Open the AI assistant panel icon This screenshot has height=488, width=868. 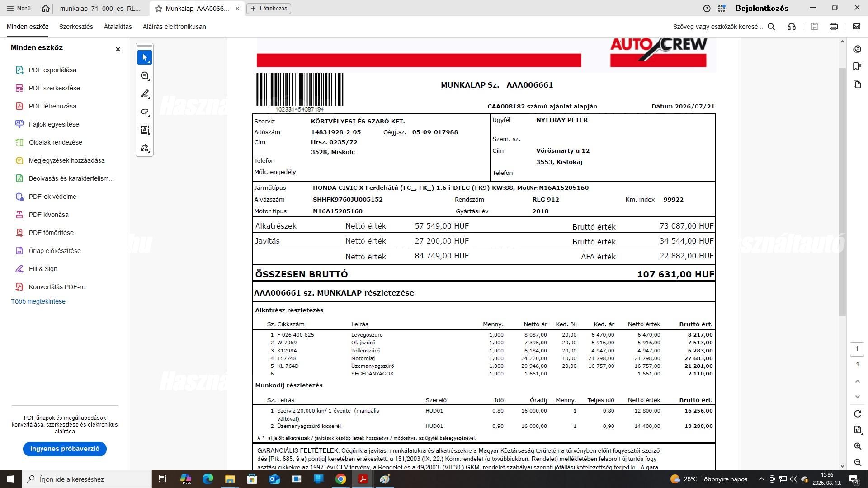point(857,49)
